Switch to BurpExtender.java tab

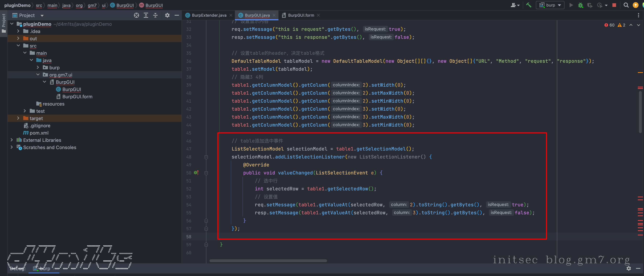pyautogui.click(x=209, y=15)
